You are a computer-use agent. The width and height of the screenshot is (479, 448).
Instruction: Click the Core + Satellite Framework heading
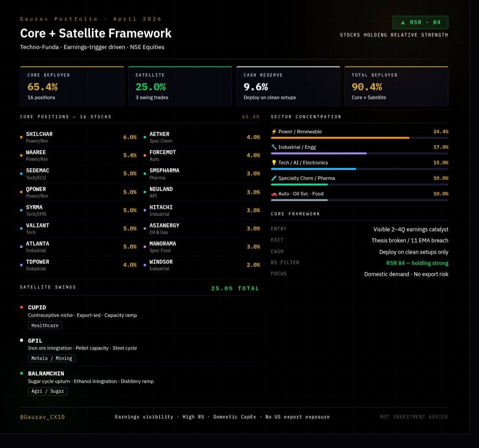[96, 33]
